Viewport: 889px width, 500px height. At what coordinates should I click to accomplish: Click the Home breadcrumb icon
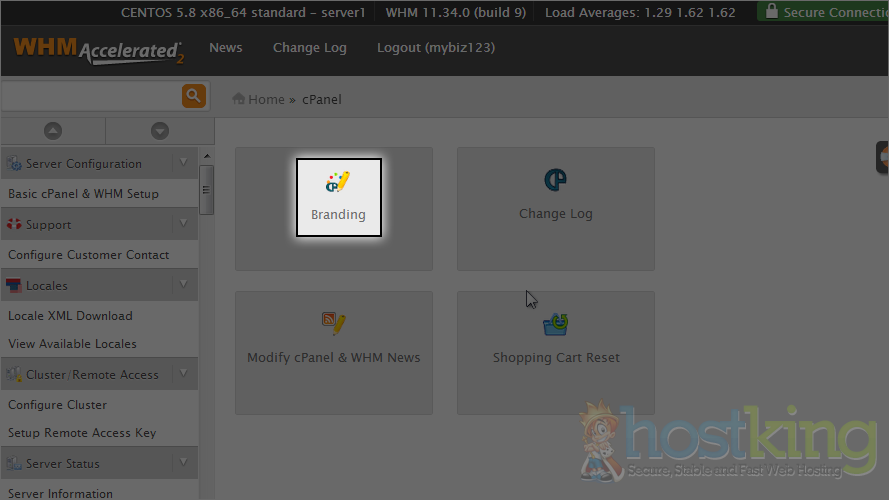coord(239,99)
